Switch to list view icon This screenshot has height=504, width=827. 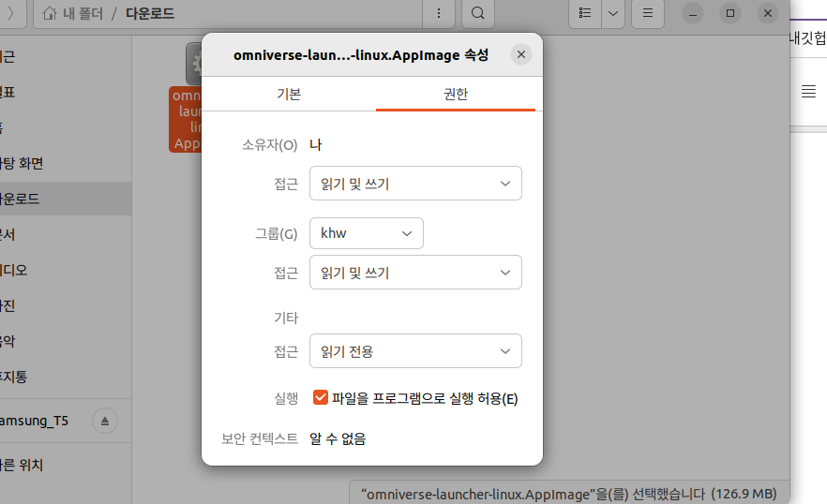pos(585,13)
